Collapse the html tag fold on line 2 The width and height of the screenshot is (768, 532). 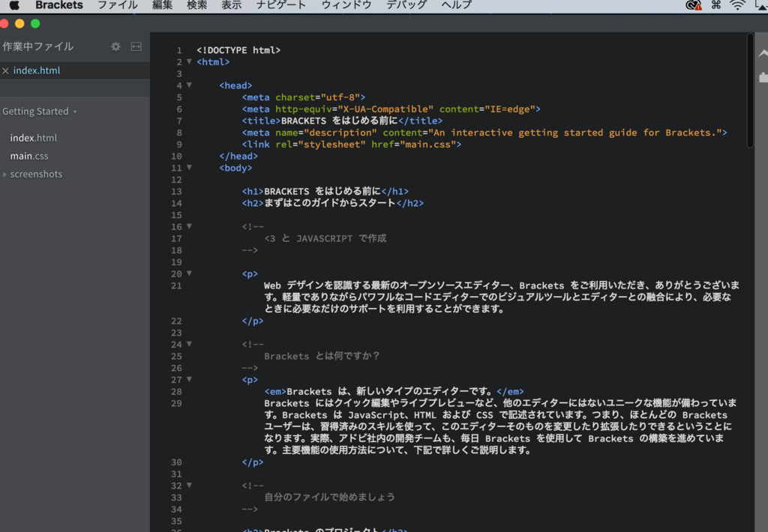pos(189,61)
